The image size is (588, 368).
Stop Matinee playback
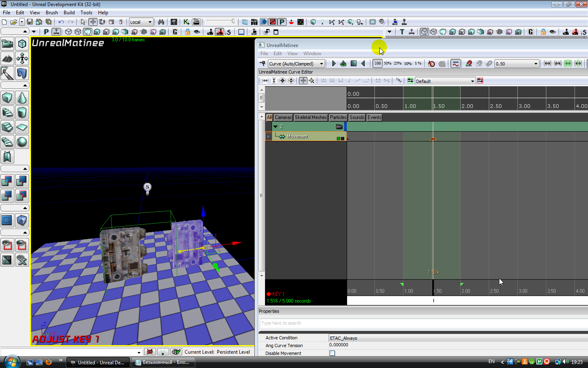click(x=354, y=63)
